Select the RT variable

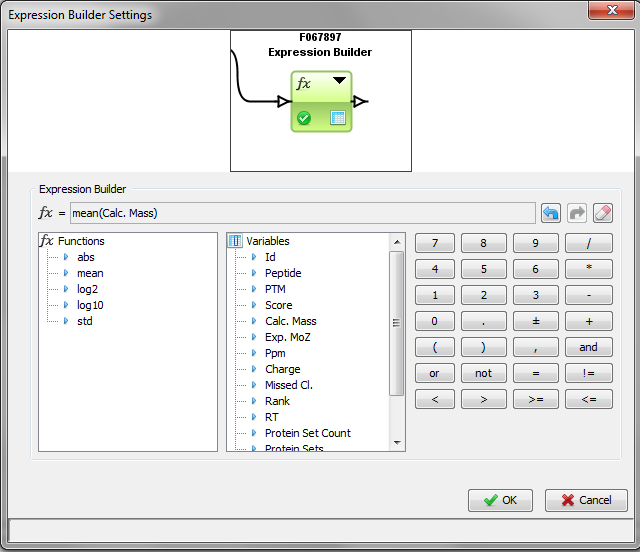click(271, 417)
